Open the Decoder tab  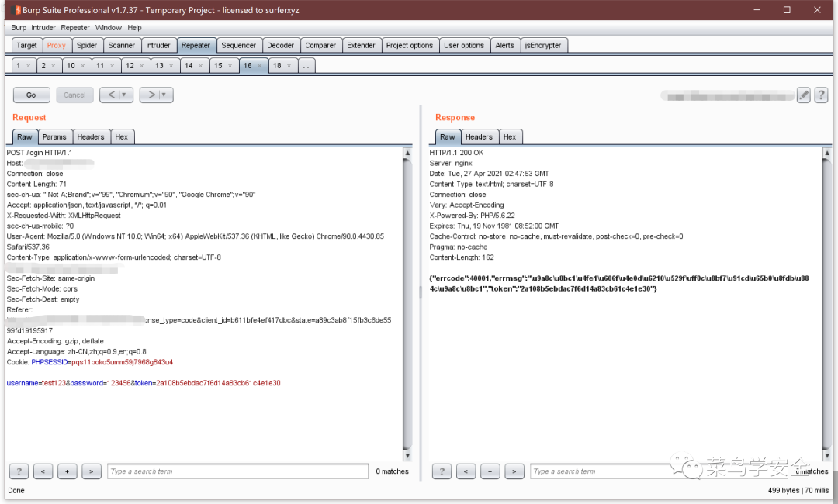(x=281, y=46)
